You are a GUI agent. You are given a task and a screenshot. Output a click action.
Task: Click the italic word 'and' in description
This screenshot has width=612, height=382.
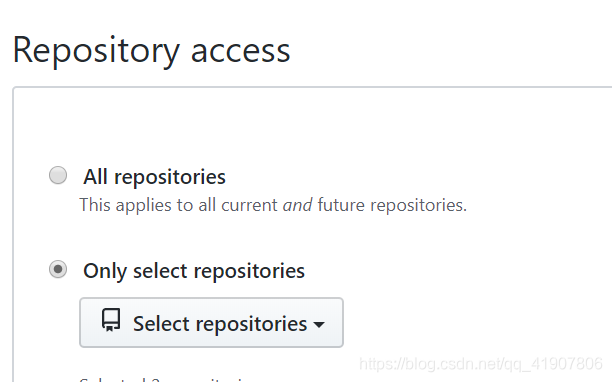tap(297, 205)
